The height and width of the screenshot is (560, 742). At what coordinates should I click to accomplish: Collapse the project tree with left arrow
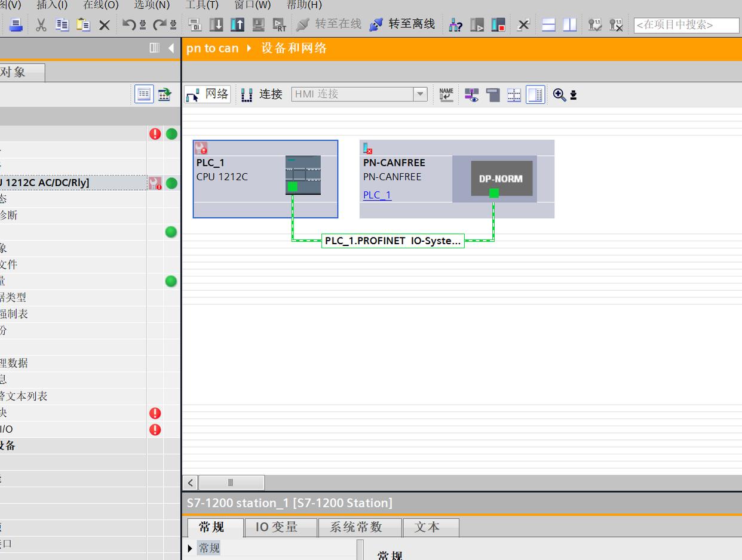(171, 48)
